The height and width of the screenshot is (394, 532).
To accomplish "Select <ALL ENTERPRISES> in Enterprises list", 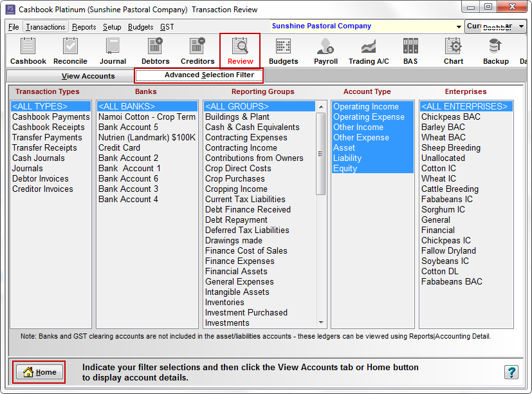I will pos(466,106).
